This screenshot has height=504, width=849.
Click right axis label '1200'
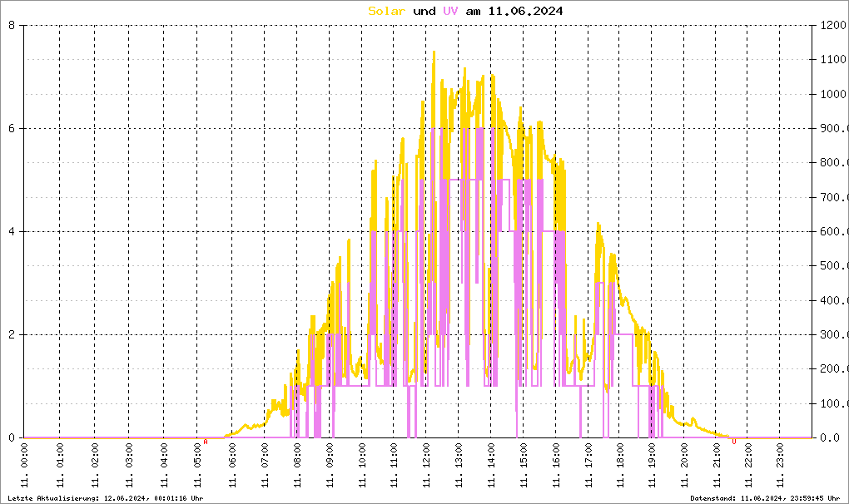pyautogui.click(x=832, y=25)
